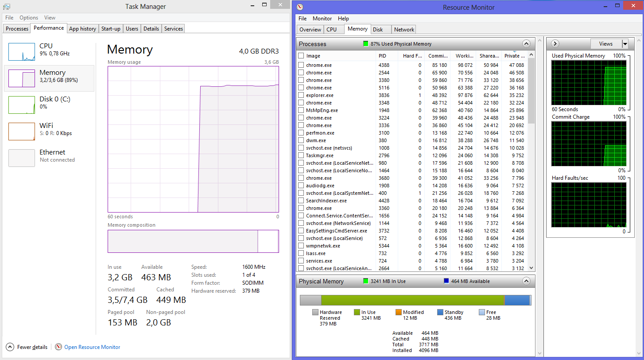Sort processes by the Working Set column
Screen dimensions: 644x360
click(463, 56)
